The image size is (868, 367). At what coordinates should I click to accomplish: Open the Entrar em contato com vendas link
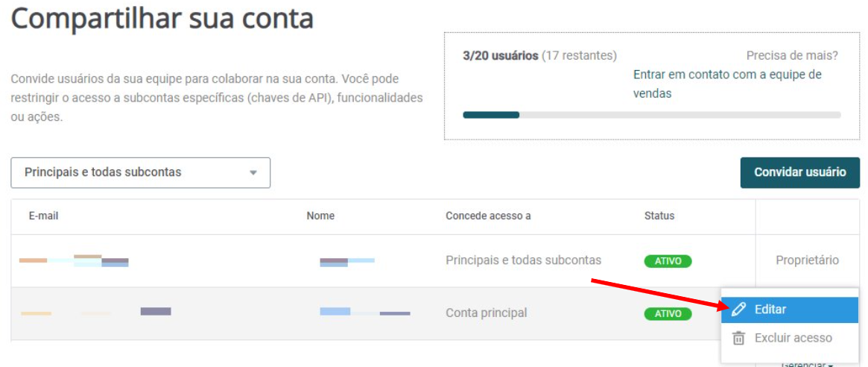point(726,84)
